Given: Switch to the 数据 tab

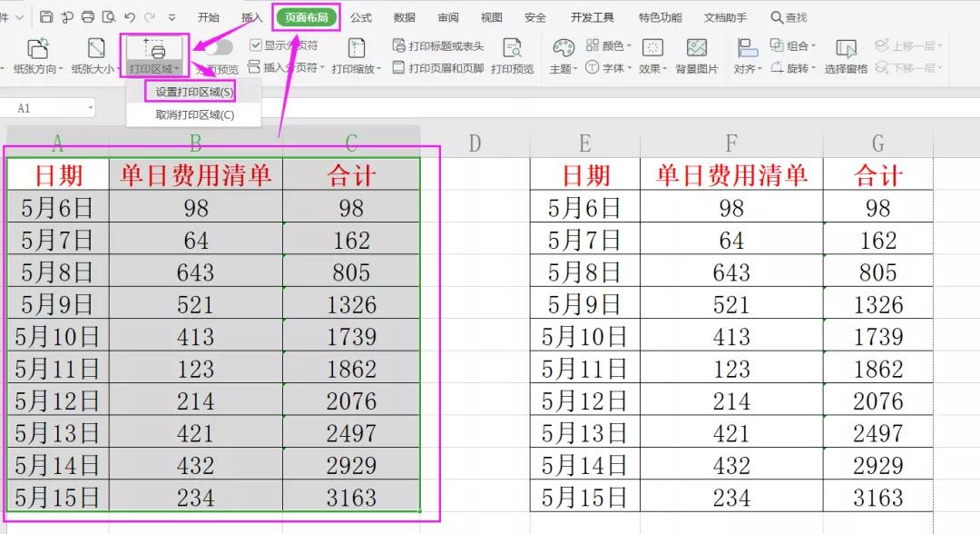Looking at the screenshot, I should [x=405, y=17].
